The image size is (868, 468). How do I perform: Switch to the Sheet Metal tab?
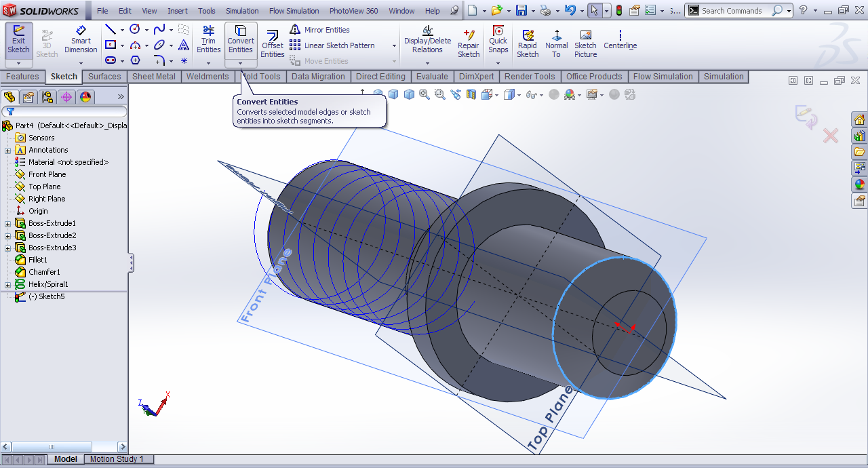click(x=153, y=77)
